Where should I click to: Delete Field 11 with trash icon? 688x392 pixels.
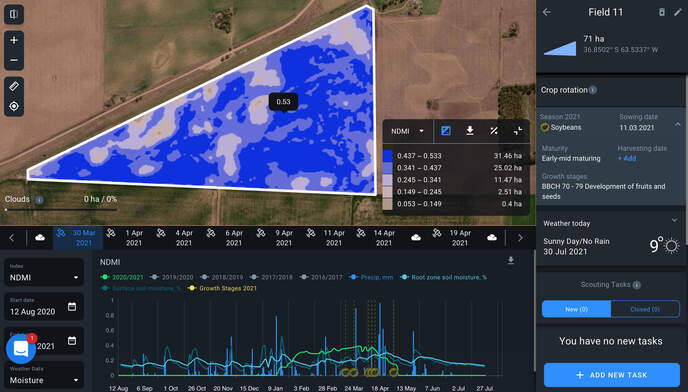662,12
